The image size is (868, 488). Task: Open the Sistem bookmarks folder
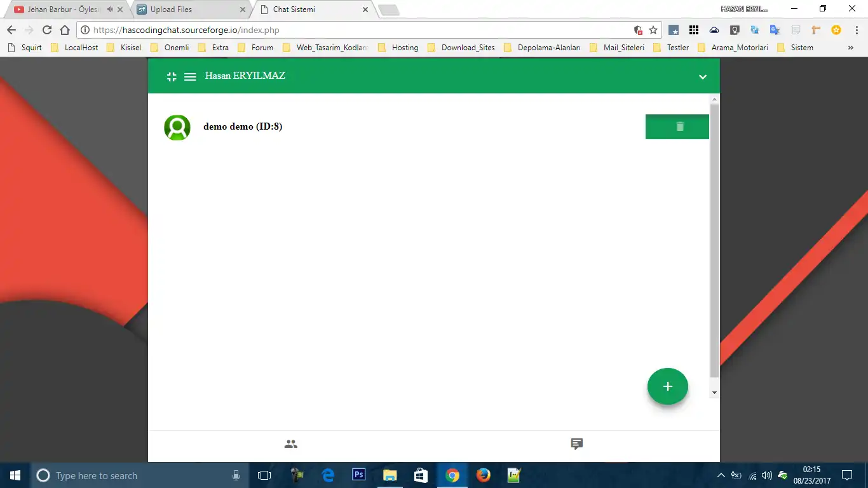(x=795, y=48)
